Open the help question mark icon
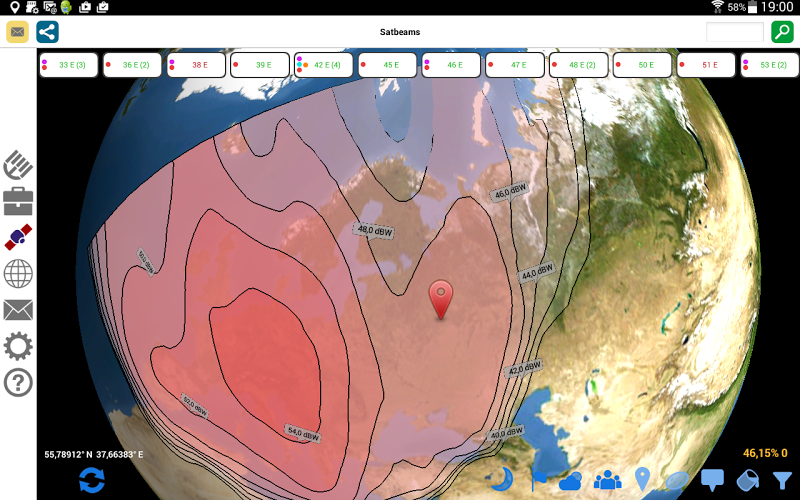The height and width of the screenshot is (500, 800). click(x=18, y=383)
